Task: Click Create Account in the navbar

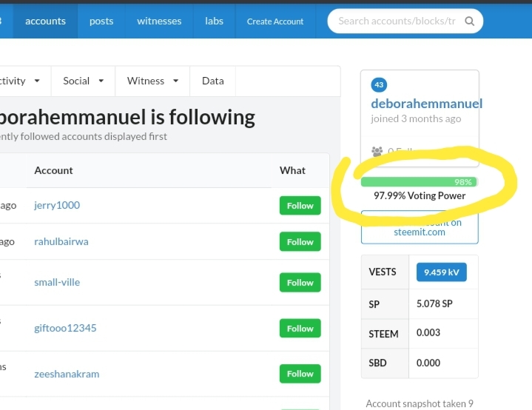Action: click(275, 21)
